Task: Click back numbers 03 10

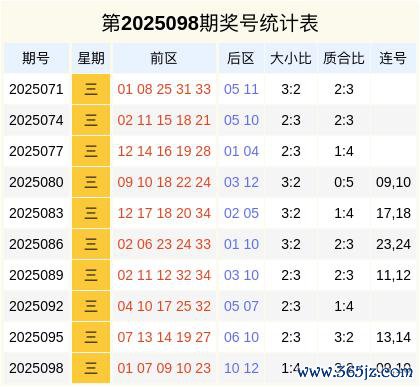Action: click(241, 275)
